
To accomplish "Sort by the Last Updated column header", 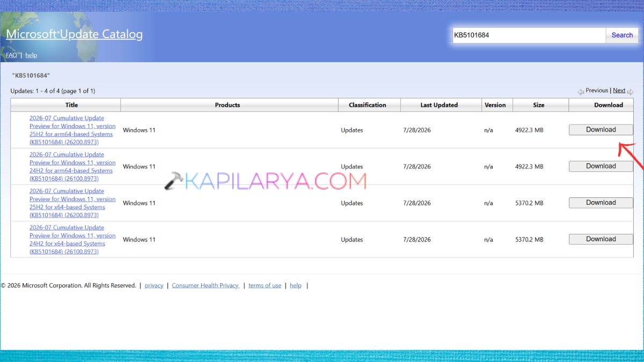I will 439,105.
